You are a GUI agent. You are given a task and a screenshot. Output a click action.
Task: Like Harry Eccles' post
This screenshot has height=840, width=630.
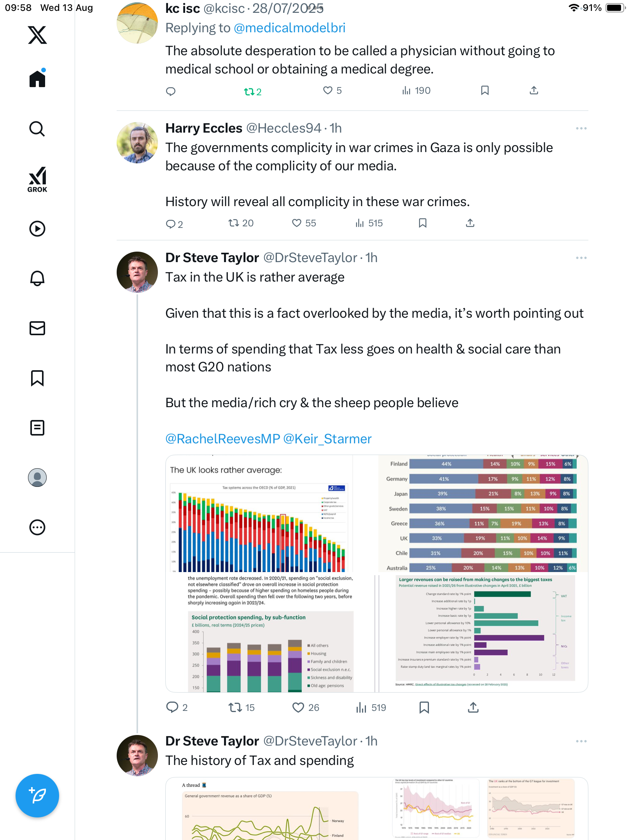tap(297, 223)
